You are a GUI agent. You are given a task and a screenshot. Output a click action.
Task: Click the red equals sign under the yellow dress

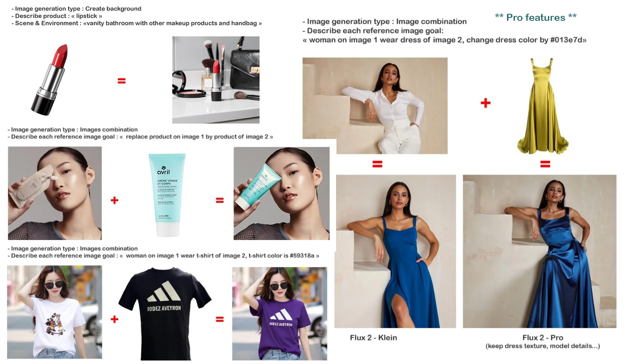tap(545, 164)
